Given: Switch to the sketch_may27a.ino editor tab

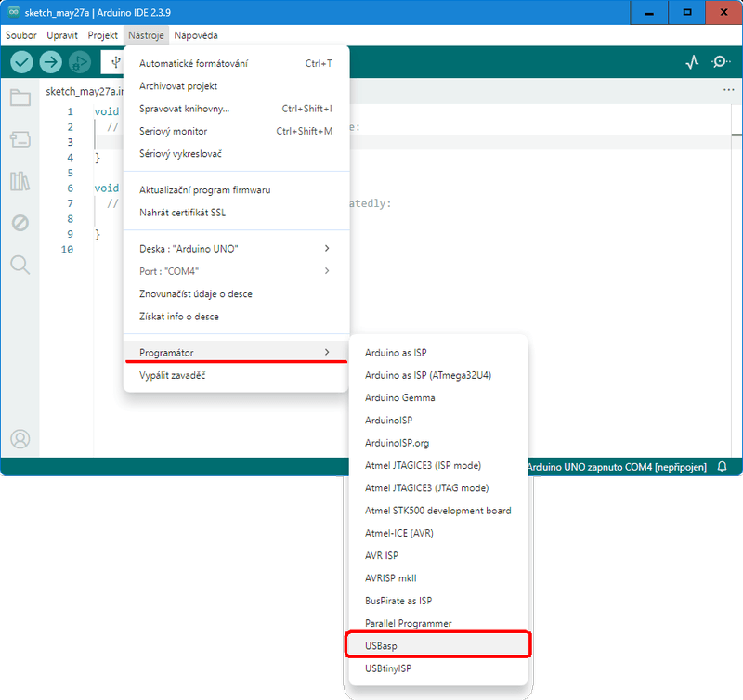Looking at the screenshot, I should coord(84,91).
